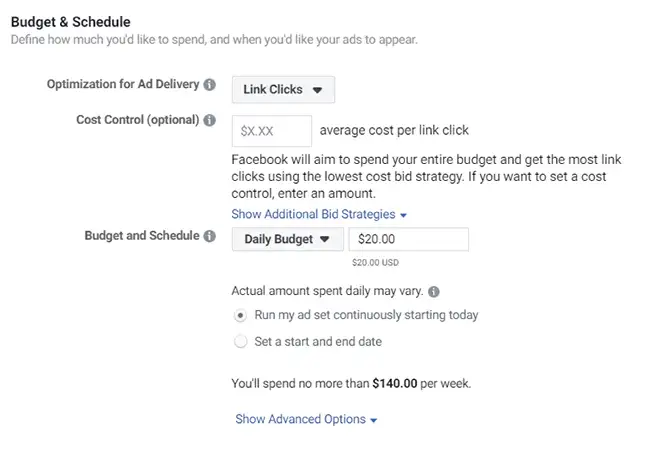Click the small '$20.00 USD' caption
Viewport: 650px width, 450px height.
(x=375, y=263)
